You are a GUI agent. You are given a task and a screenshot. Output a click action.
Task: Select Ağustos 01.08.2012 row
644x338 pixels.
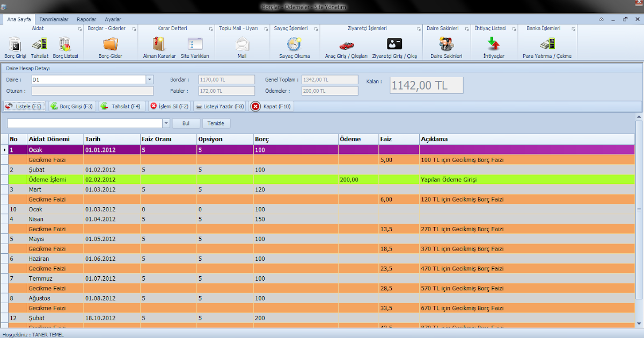coord(321,299)
